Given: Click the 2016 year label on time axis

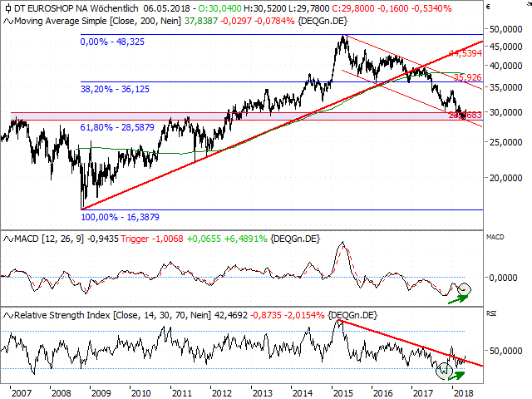Looking at the screenshot, I should [x=382, y=393].
